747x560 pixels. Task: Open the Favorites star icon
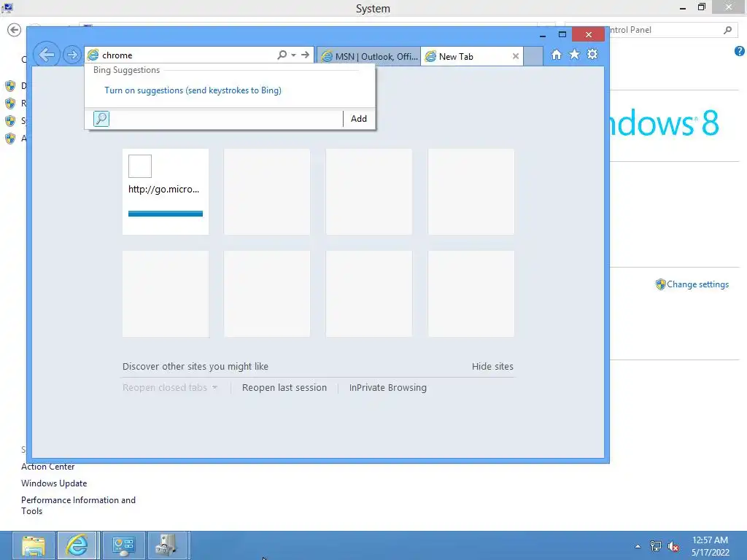tap(575, 54)
